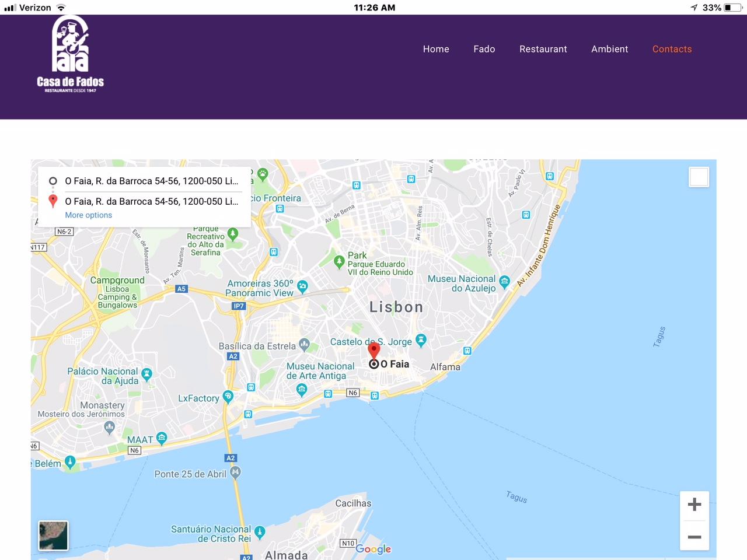The width and height of the screenshot is (747, 560).
Task: Select the Basílica da Estrela marker icon
Action: tap(304, 345)
